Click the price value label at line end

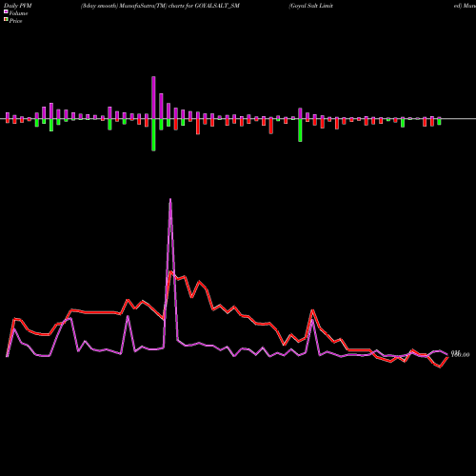click(460, 354)
